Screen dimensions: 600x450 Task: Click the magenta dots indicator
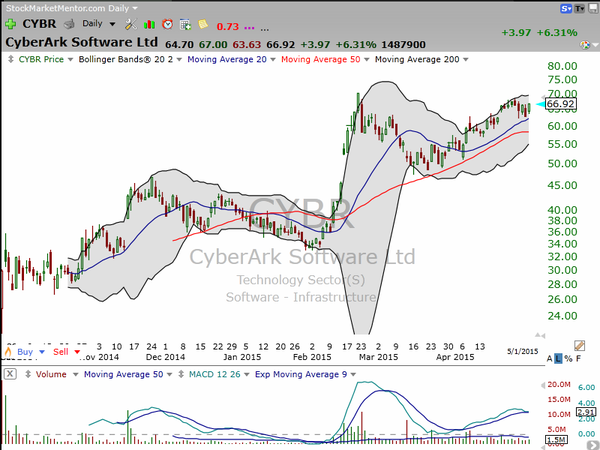click(x=249, y=28)
